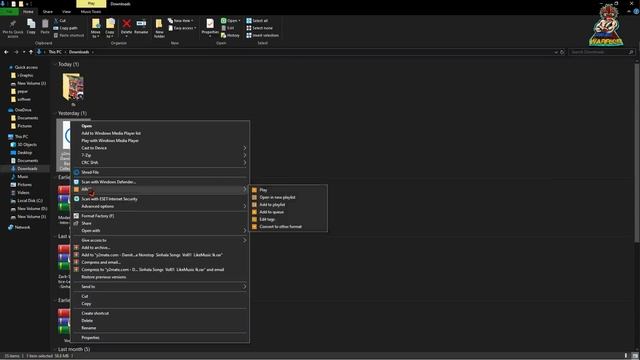This screenshot has width=640, height=360.
Task: Expand the Cast to Device submenu arrow
Action: pyautogui.click(x=244, y=148)
